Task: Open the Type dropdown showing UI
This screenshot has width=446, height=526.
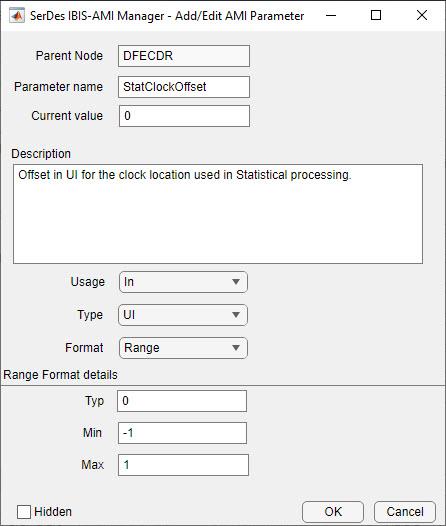Action: pos(183,315)
